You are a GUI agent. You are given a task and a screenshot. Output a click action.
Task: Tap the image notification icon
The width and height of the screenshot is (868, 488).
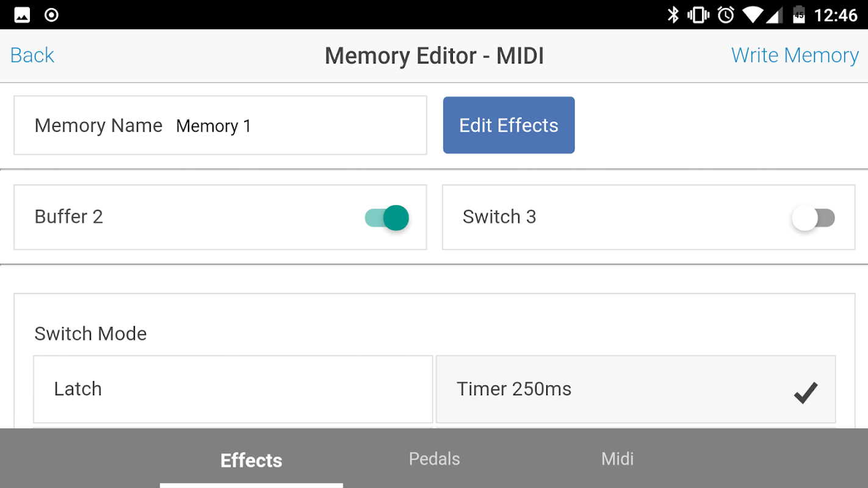[x=22, y=15]
